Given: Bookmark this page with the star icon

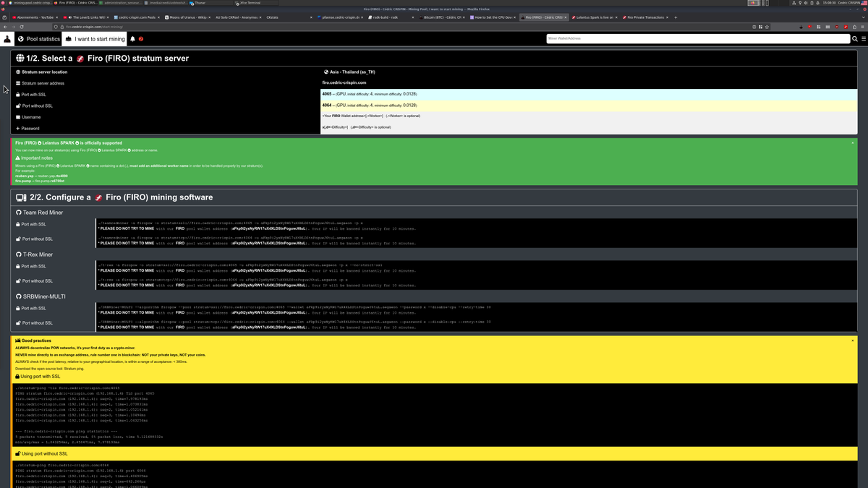Looking at the screenshot, I should click(767, 27).
